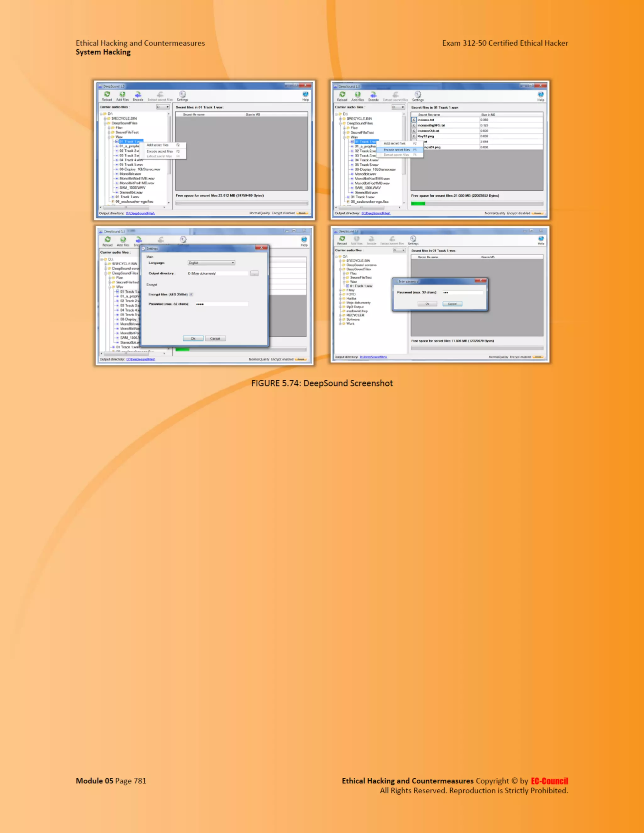The image size is (644, 833).
Task: Toggle the X box beside indexesOdt.txt
Action: pyautogui.click(x=414, y=131)
